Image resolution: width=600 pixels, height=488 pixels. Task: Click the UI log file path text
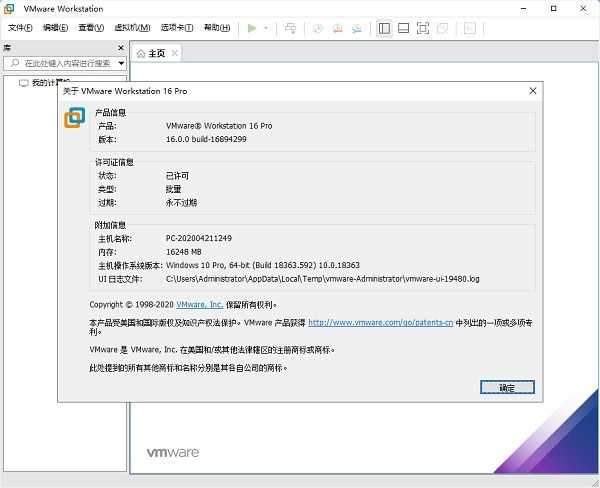pyautogui.click(x=323, y=279)
